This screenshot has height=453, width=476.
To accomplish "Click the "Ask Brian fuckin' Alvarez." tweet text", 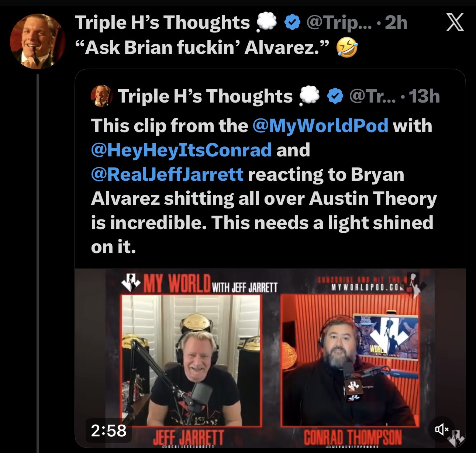I will click(x=201, y=48).
